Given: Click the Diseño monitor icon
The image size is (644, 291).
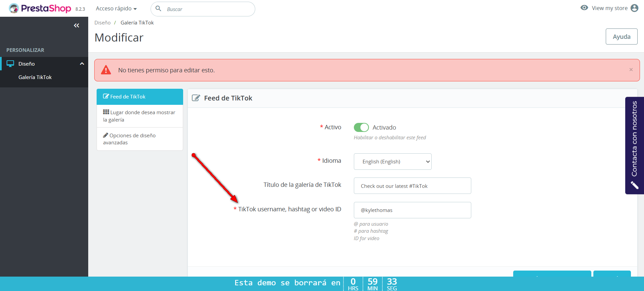Looking at the screenshot, I should coord(10,64).
